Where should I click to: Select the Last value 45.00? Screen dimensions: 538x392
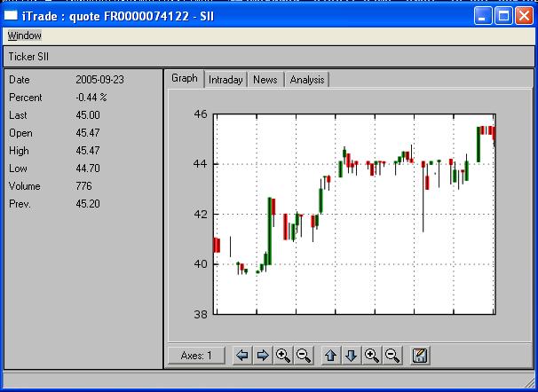click(88, 115)
